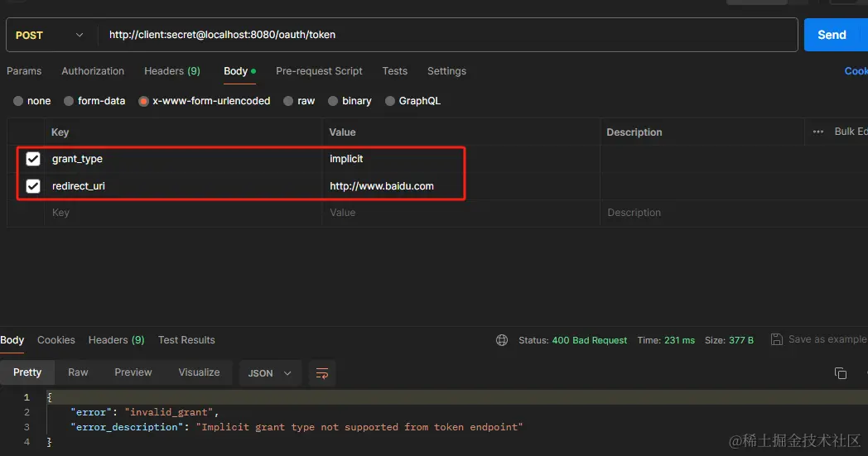868x456 pixels.
Task: Select the form-data body type
Action: click(94, 101)
